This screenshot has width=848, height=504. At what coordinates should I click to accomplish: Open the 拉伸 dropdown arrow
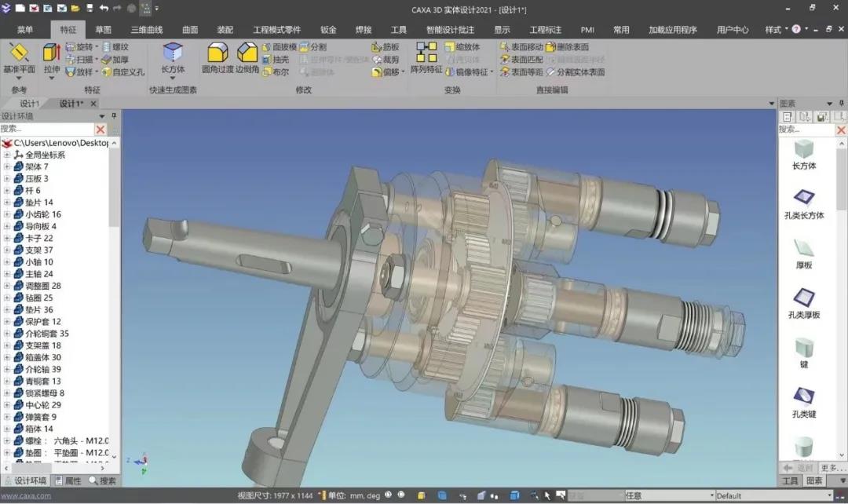click(x=52, y=79)
